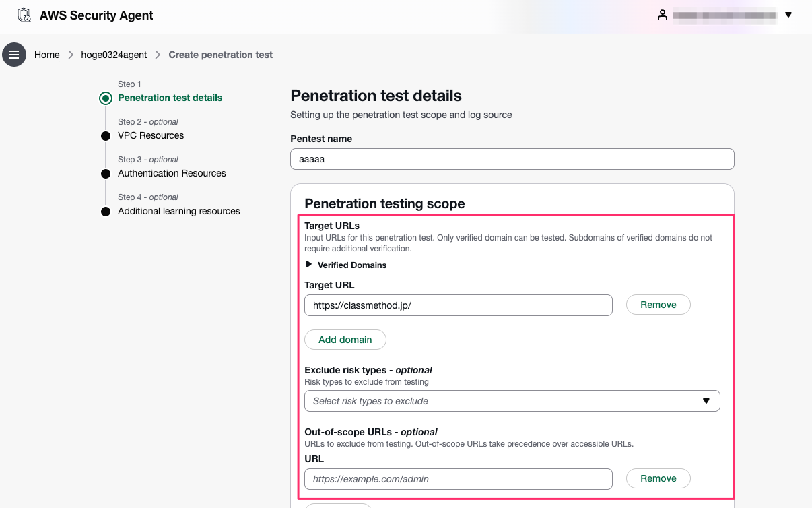812x508 pixels.
Task: Click Additional learning resources step bullet
Action: [x=105, y=212]
